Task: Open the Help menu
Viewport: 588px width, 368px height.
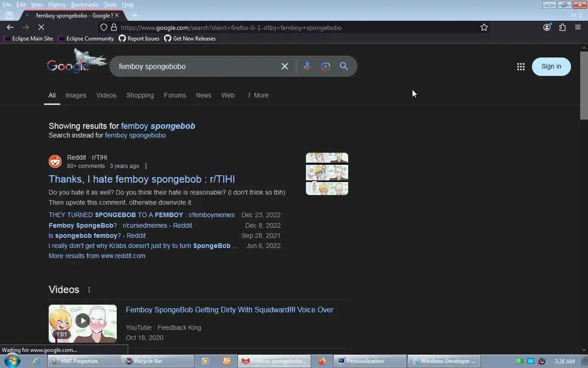Action: click(128, 5)
